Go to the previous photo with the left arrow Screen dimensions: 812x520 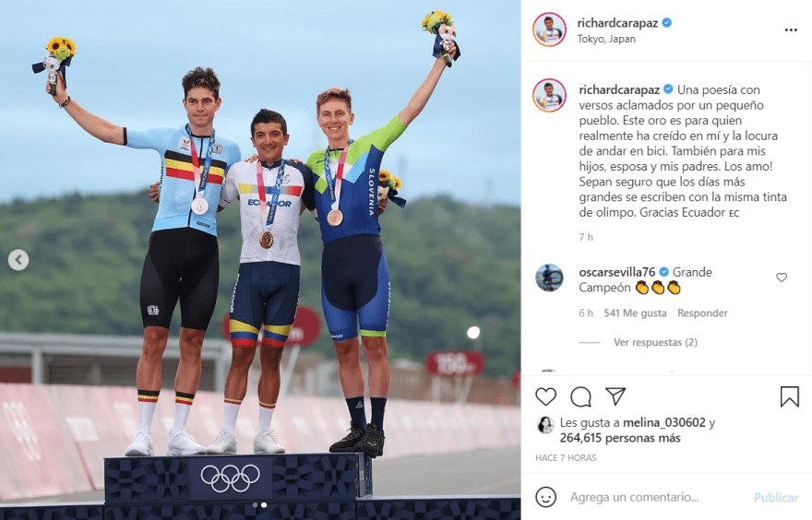(x=18, y=260)
